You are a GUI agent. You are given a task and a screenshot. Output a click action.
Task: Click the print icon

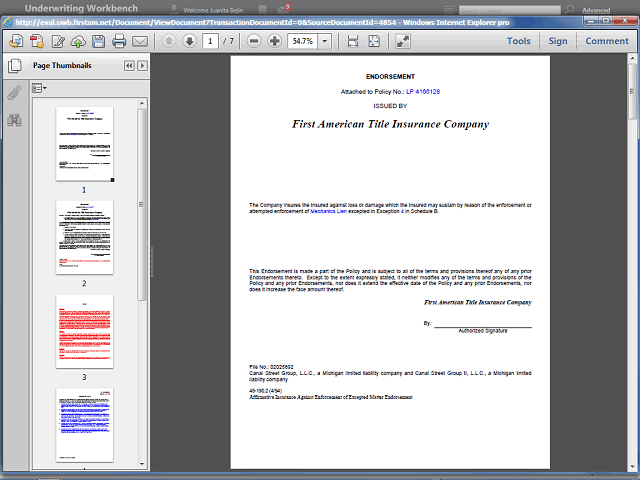click(x=119, y=41)
